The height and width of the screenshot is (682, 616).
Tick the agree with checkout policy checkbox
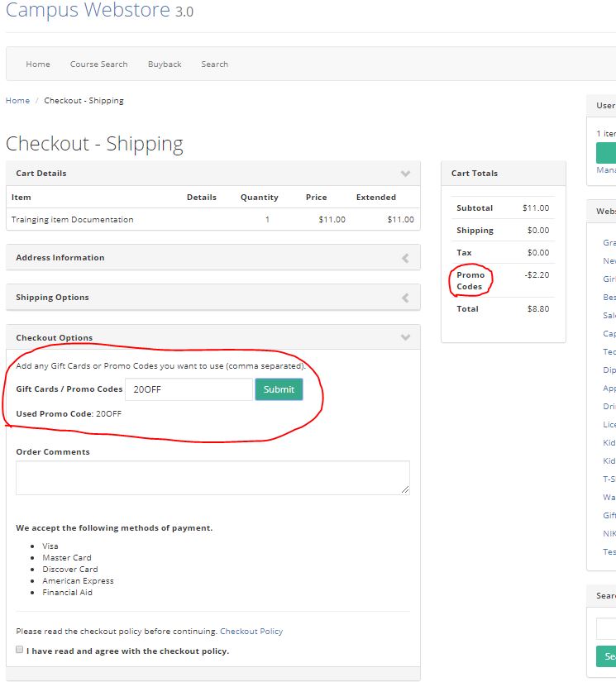(20, 650)
